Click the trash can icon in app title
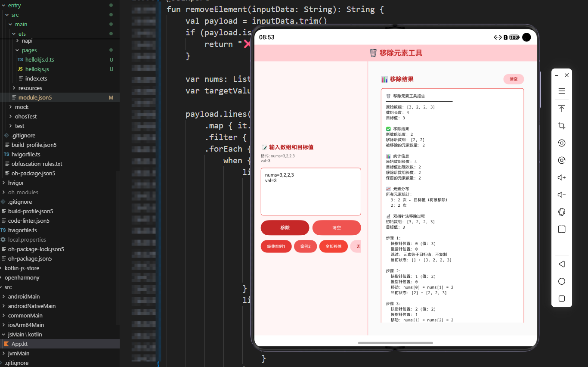This screenshot has width=588, height=367. point(373,53)
